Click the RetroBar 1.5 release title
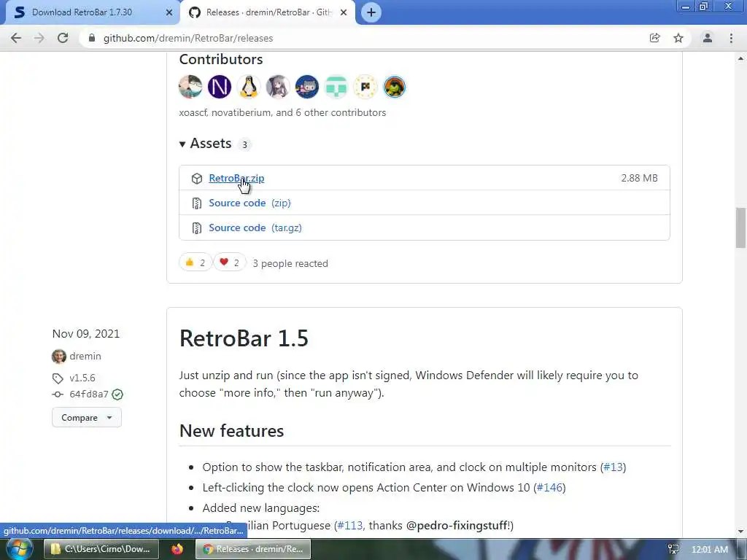 (244, 338)
